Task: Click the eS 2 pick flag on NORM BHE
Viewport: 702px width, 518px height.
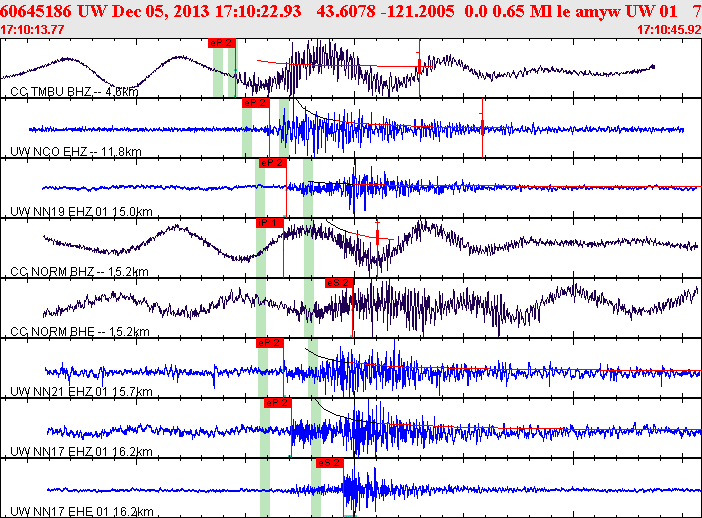Action: pyautogui.click(x=339, y=283)
